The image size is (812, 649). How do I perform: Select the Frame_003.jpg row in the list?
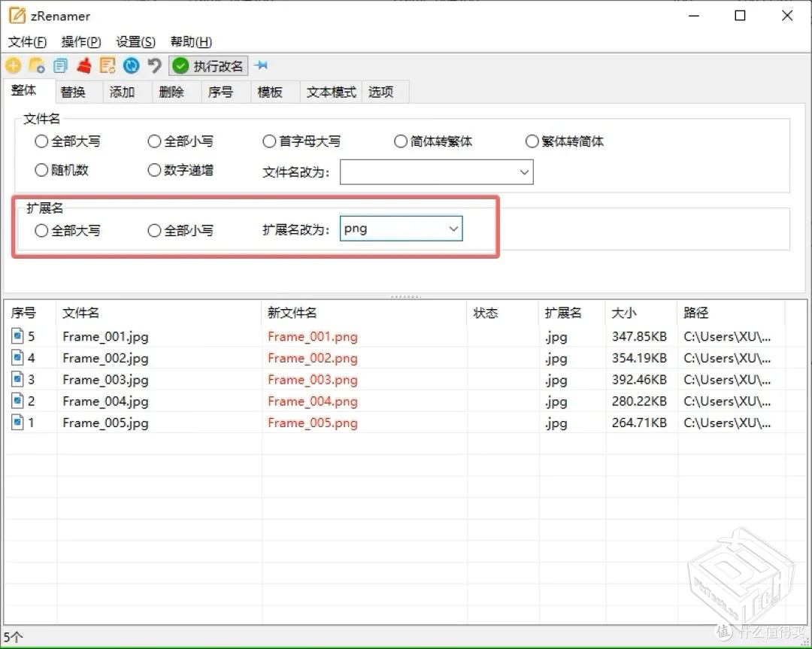(105, 380)
